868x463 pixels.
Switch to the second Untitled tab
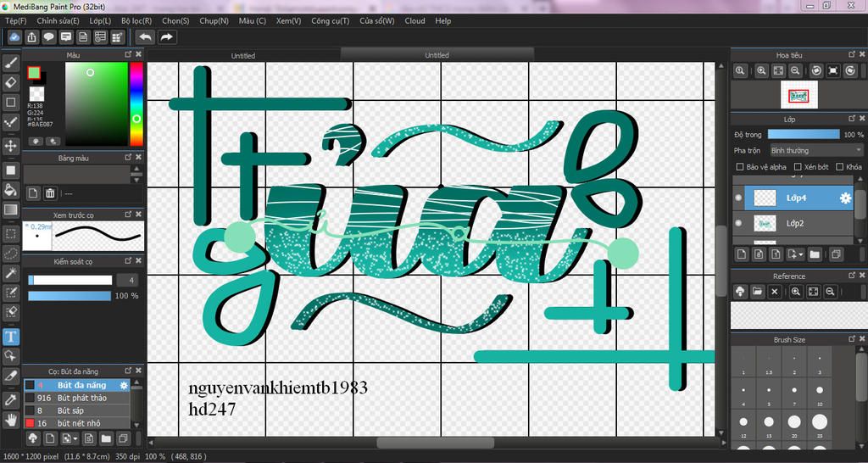pyautogui.click(x=437, y=55)
